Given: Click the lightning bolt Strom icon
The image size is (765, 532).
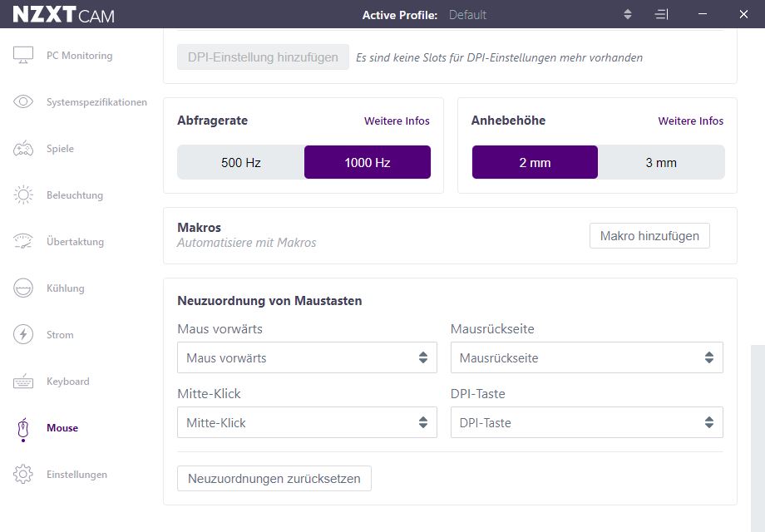Looking at the screenshot, I should pyautogui.click(x=23, y=335).
